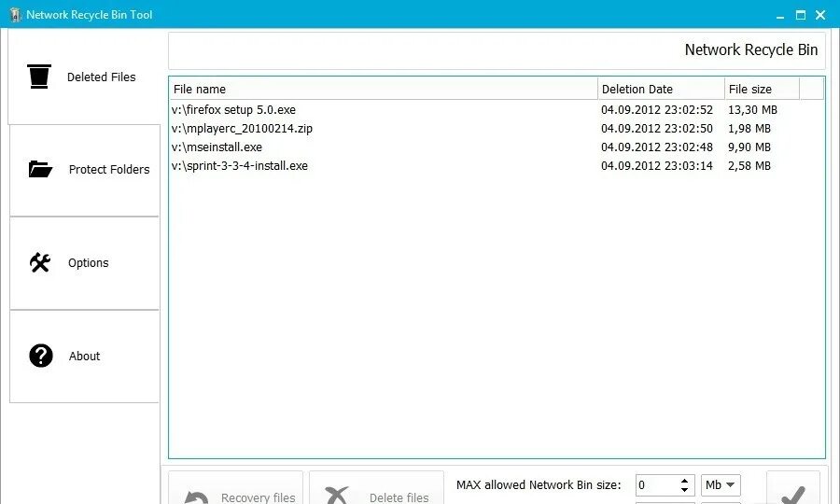Open the Mb size unit dropdown
The image size is (840, 504).
tap(721, 485)
